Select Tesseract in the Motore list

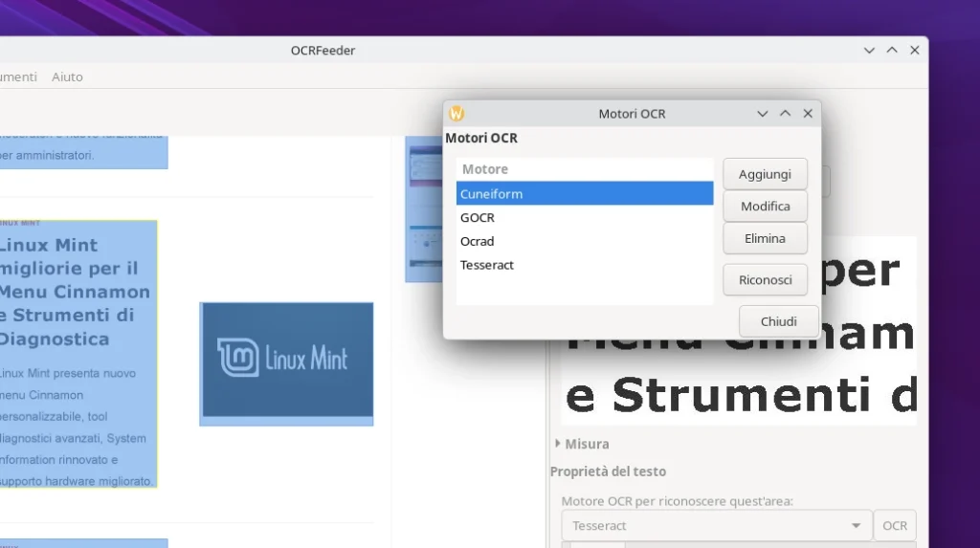pyautogui.click(x=585, y=265)
